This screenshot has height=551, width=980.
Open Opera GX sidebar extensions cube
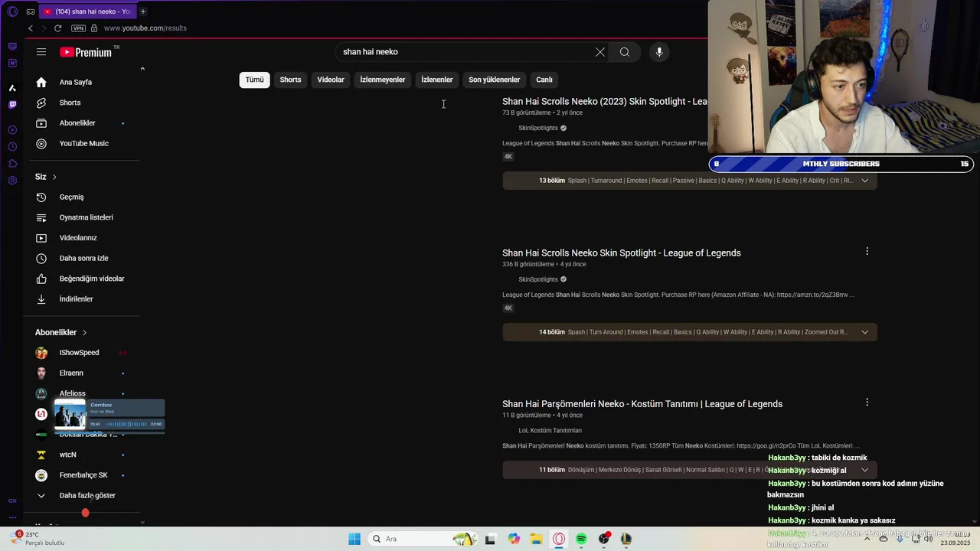12,164
